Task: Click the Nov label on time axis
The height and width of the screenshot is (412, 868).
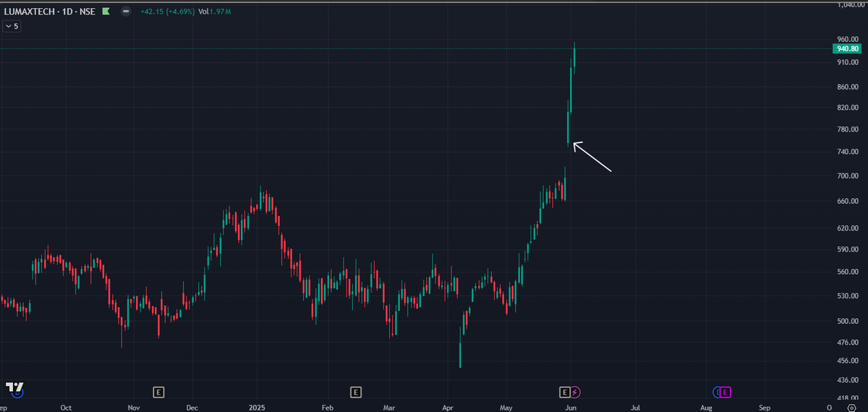Action: point(133,407)
